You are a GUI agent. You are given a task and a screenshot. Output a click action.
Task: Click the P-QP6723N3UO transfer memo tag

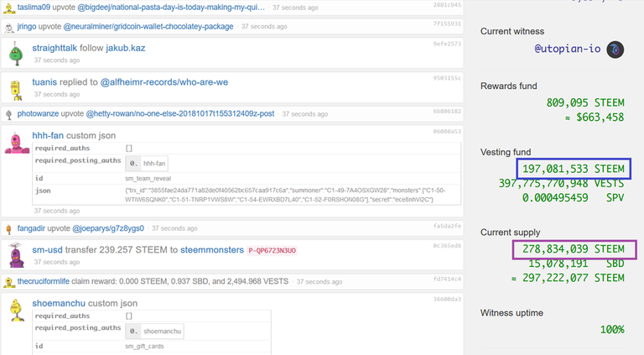click(272, 251)
